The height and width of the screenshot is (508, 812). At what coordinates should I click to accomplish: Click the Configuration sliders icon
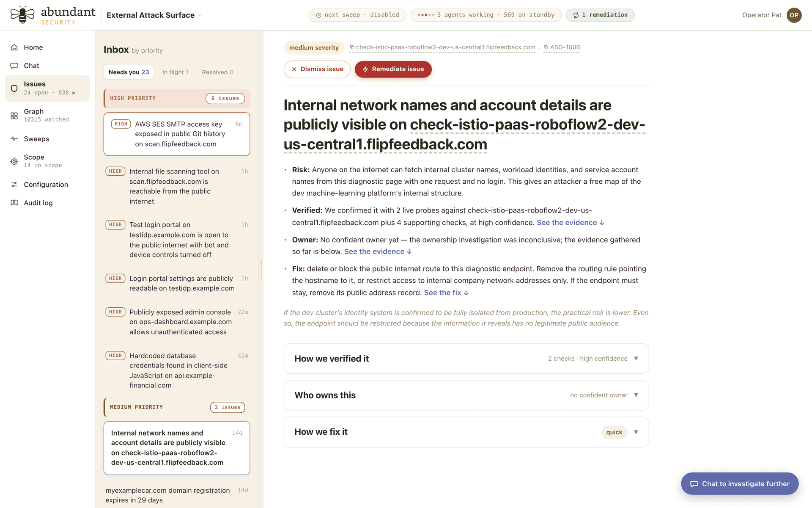[14, 185]
